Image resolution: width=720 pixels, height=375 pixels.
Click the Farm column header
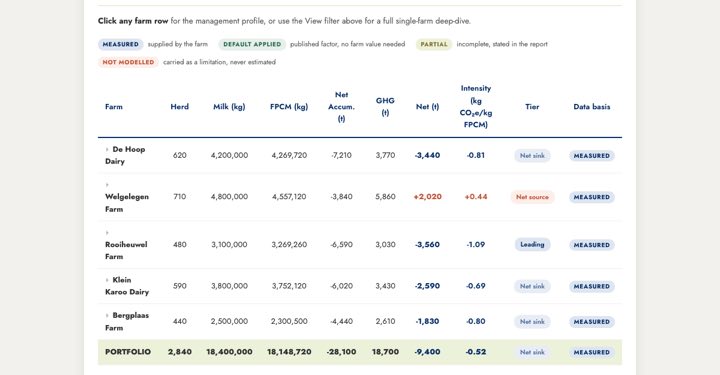click(114, 106)
